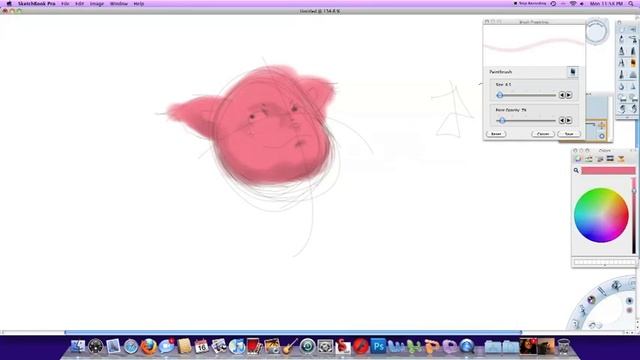
Task: Open the color icon on the lagoon
Action: point(591,300)
